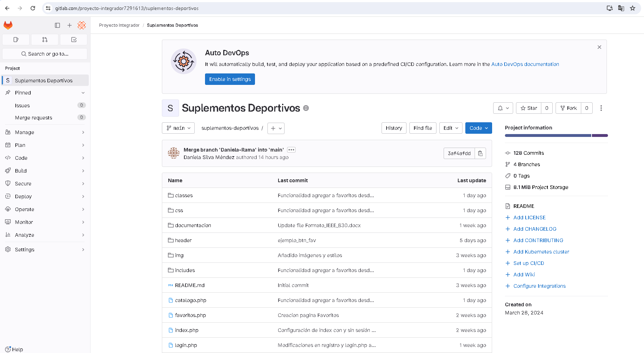Open Help at sidebar bottom
Viewport: 644px width, 353px height.
[x=14, y=349]
